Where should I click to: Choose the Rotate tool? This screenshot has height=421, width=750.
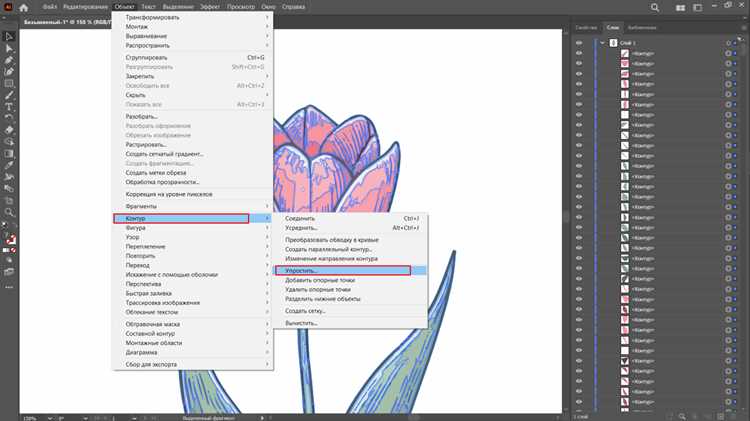point(9,118)
